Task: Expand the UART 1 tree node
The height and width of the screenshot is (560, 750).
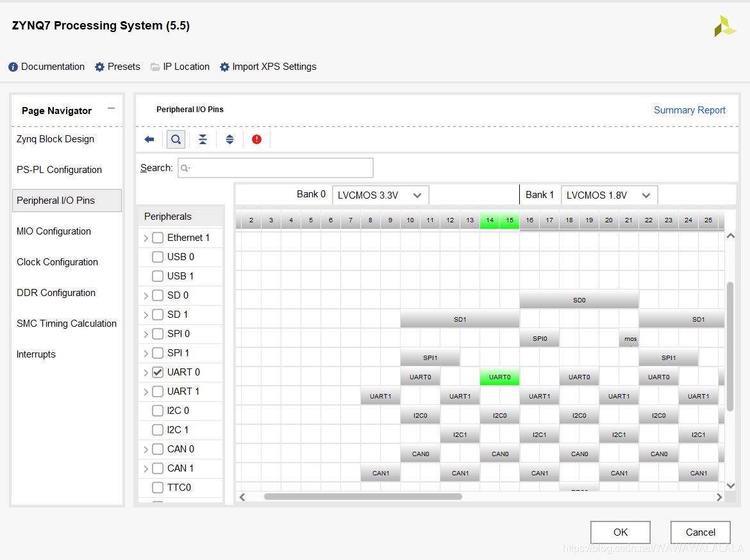Action: tap(146, 392)
